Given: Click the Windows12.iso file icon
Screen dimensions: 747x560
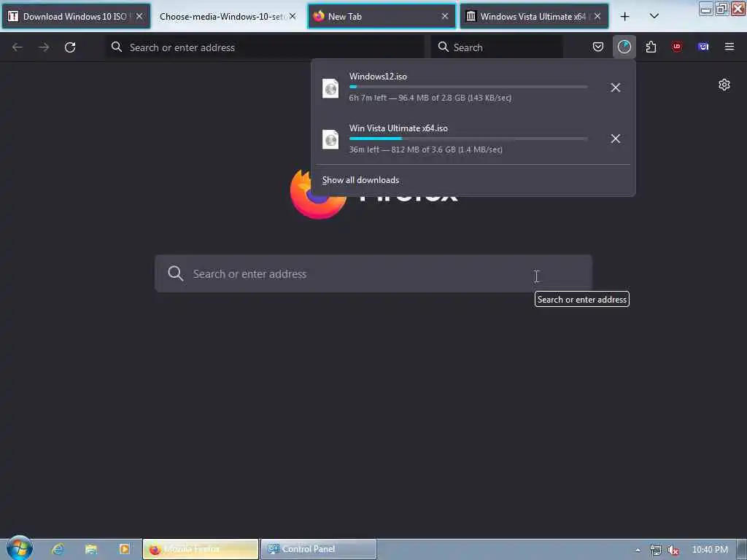Looking at the screenshot, I should click(330, 88).
